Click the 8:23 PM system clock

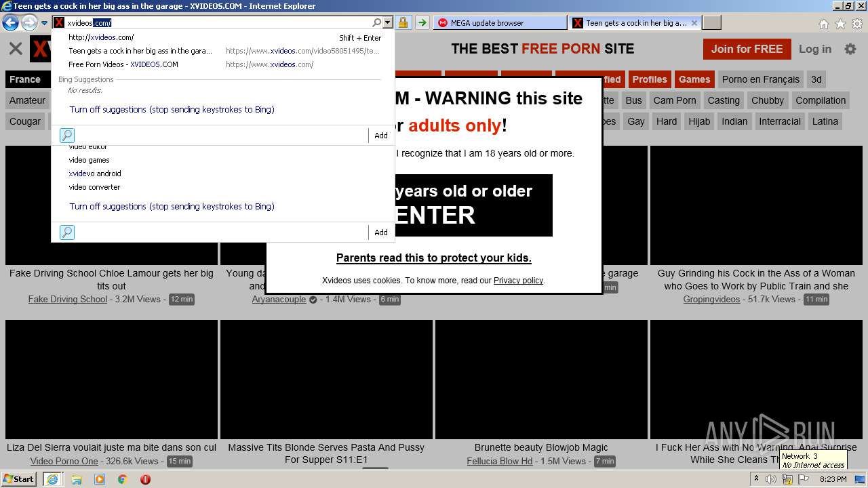tap(833, 479)
